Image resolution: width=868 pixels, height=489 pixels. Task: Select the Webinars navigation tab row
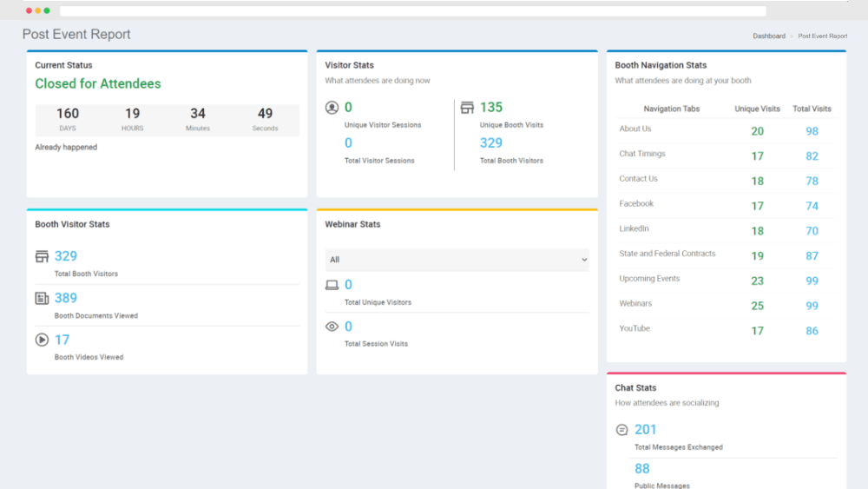[x=635, y=304]
